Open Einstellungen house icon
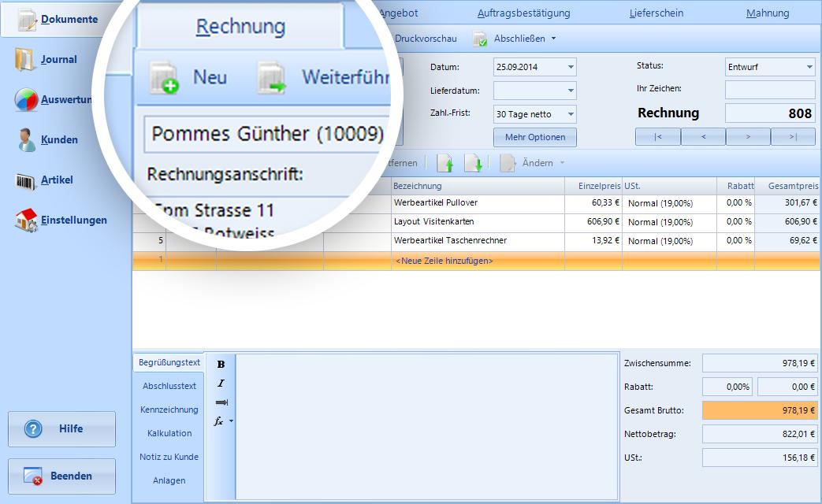This screenshot has width=822, height=504. tap(26, 220)
